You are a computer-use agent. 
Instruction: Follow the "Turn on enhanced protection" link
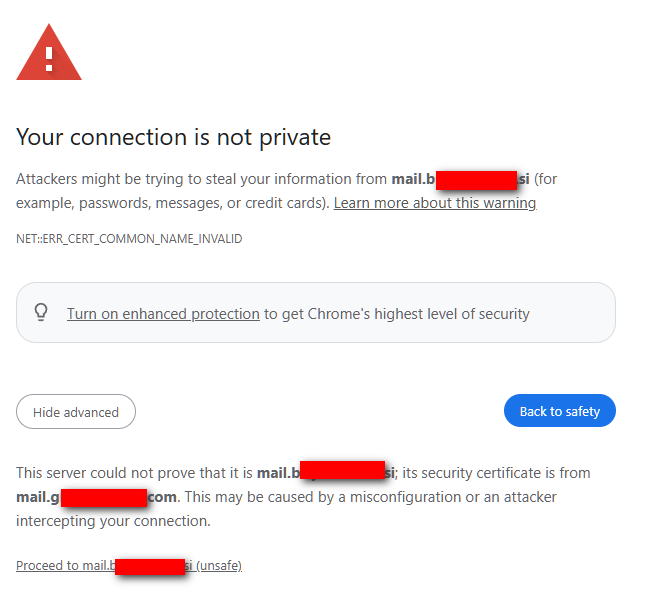coord(163,314)
